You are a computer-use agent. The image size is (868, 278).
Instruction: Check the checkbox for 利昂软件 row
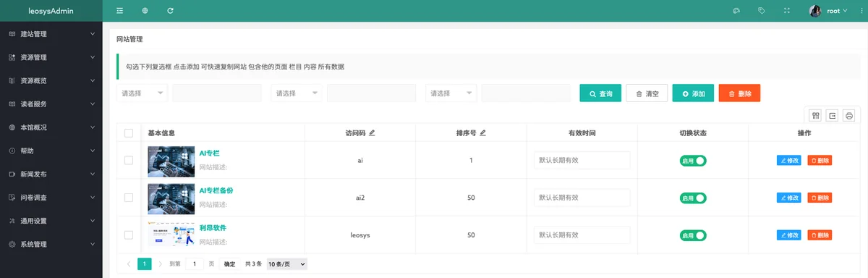[129, 235]
